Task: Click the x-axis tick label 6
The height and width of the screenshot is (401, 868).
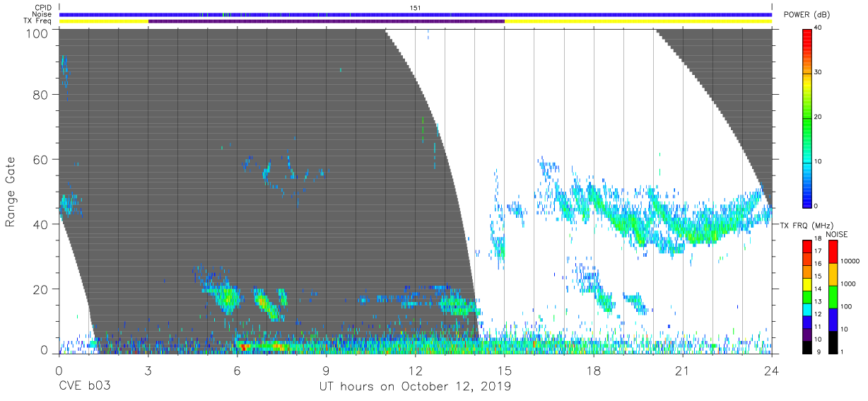Action: [237, 370]
